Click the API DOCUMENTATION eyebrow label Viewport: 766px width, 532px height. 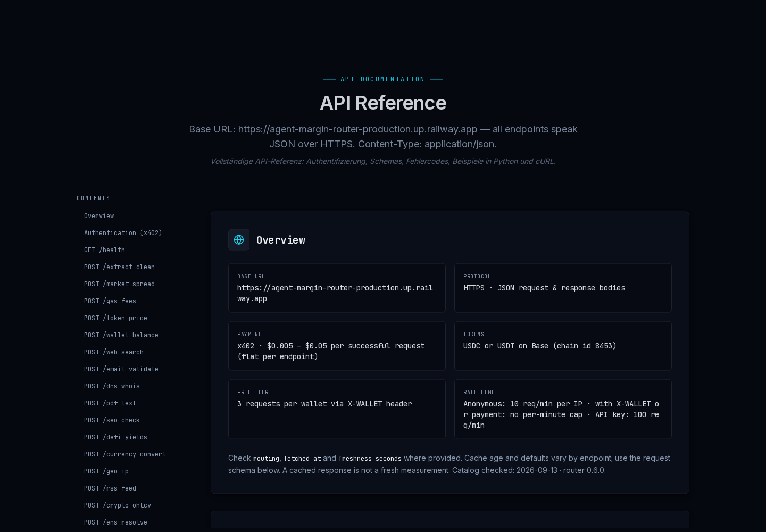(383, 79)
